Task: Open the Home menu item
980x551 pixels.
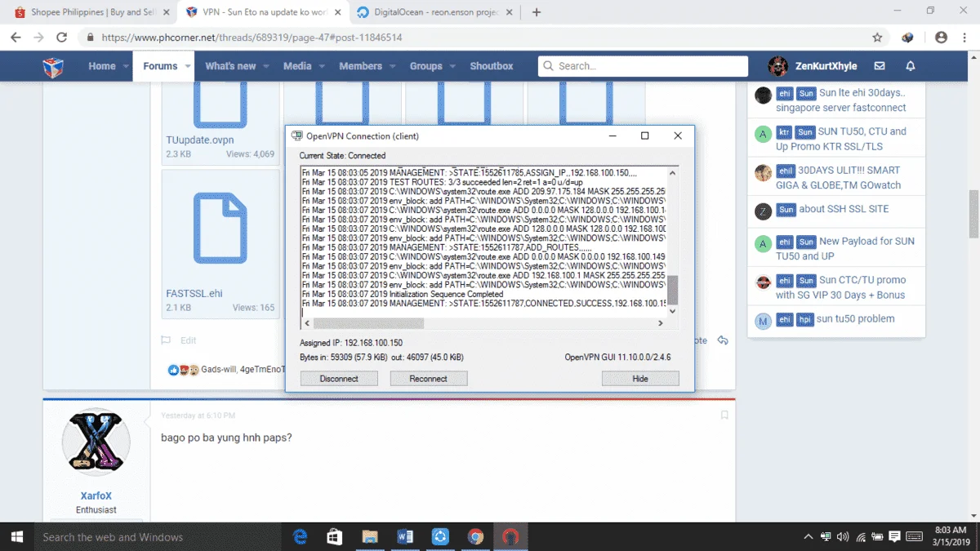Action: (102, 66)
